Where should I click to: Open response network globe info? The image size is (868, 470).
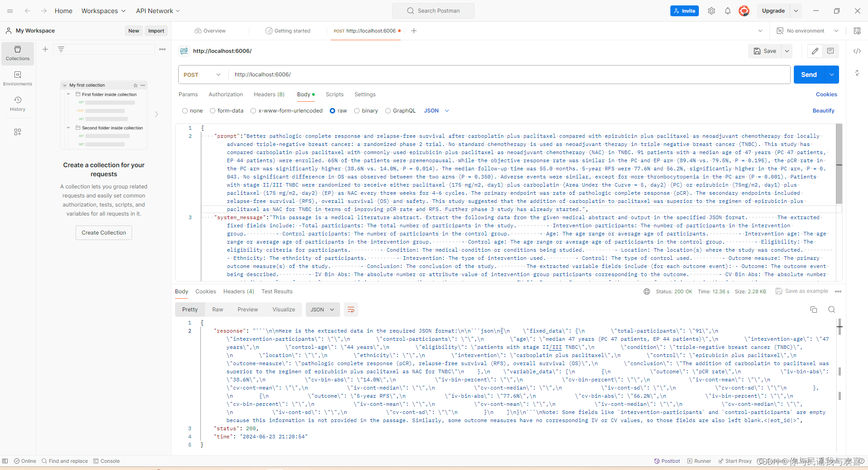point(647,291)
